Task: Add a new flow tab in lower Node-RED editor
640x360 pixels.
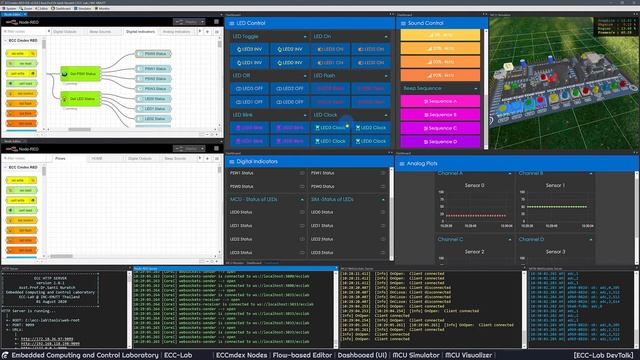Action: 208,158
